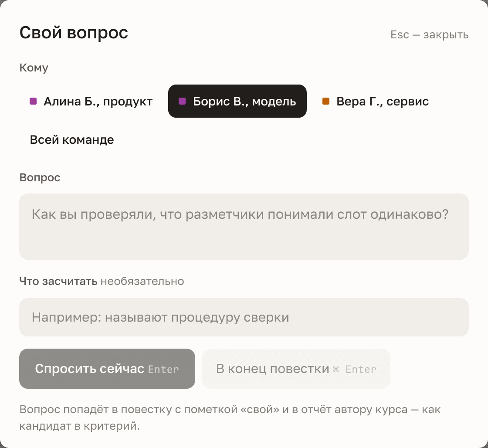Focus the Что засчитать input field

tap(244, 317)
